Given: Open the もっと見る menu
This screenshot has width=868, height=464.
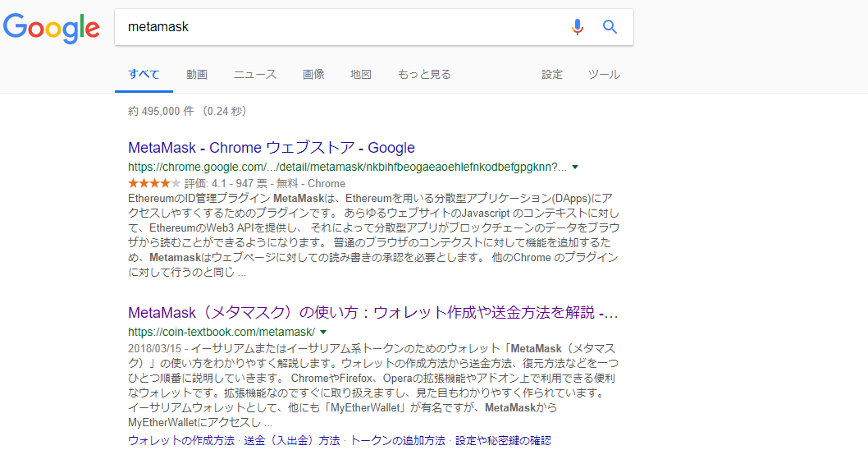Looking at the screenshot, I should click(x=424, y=74).
